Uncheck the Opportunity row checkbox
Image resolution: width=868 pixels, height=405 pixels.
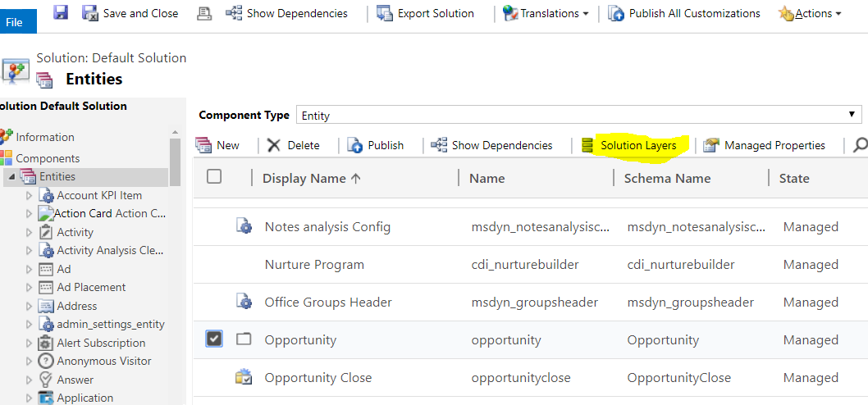[214, 339]
